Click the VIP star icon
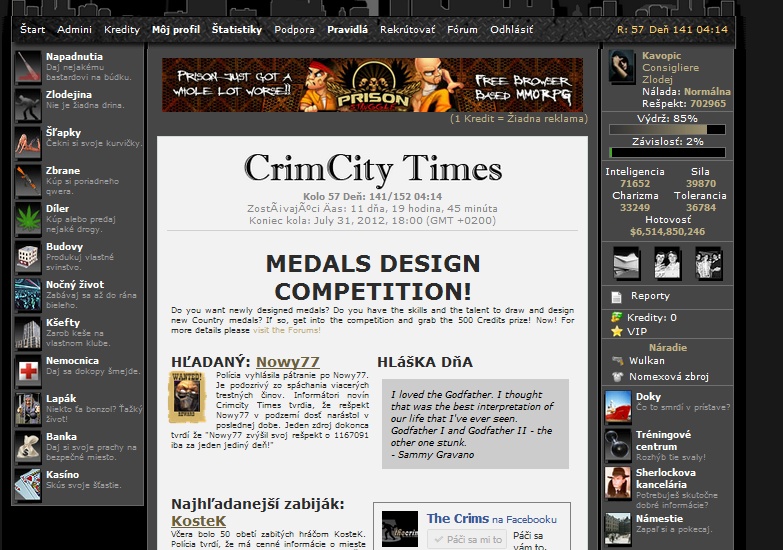 tap(617, 331)
